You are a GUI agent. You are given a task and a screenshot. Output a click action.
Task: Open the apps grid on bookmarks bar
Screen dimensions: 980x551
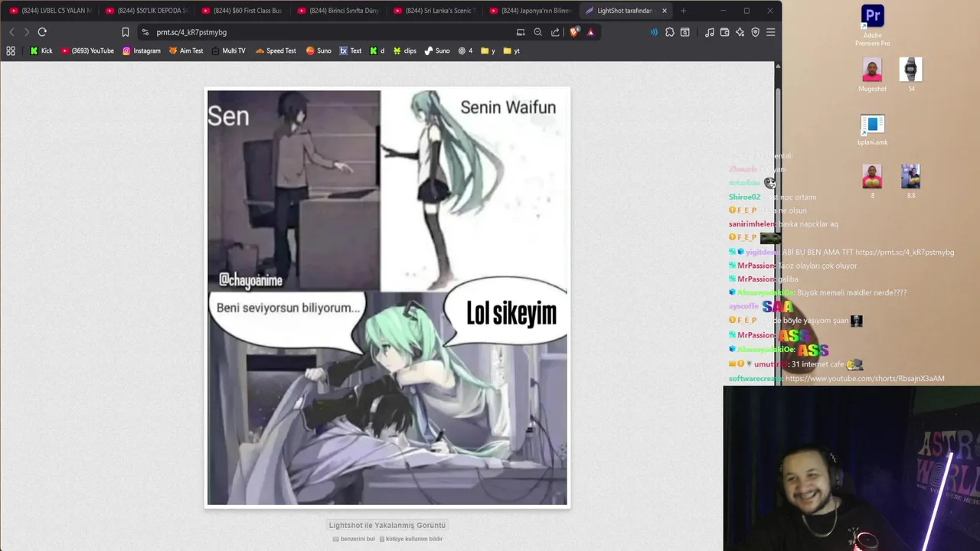[11, 51]
